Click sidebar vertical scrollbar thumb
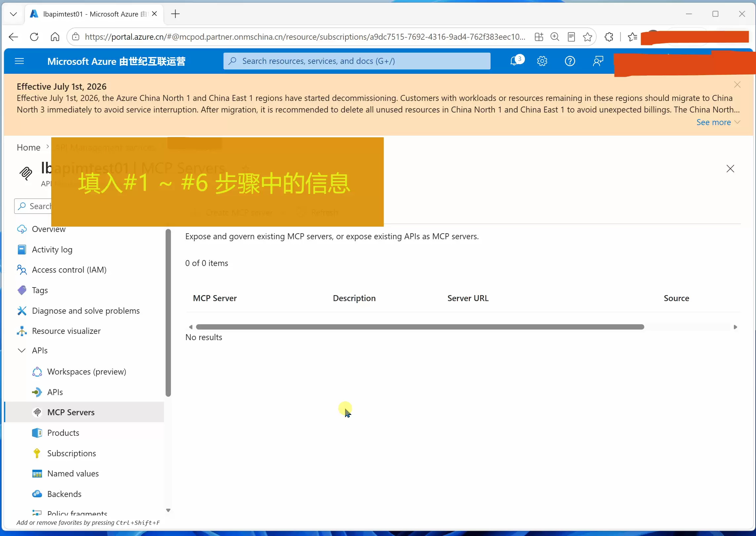 coord(168,313)
